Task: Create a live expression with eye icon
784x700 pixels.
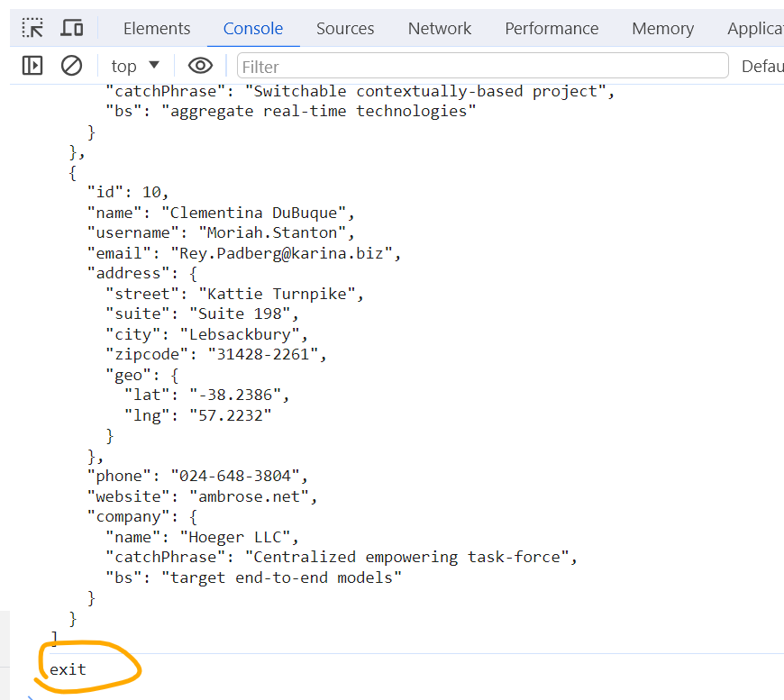Action: click(200, 66)
